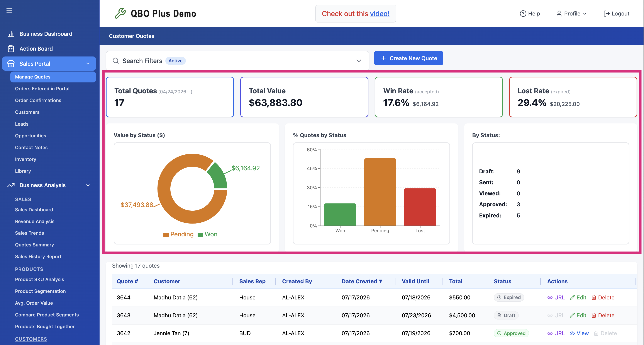This screenshot has width=644, height=345.
Task: Open the hamburger menu icon
Action: (9, 10)
